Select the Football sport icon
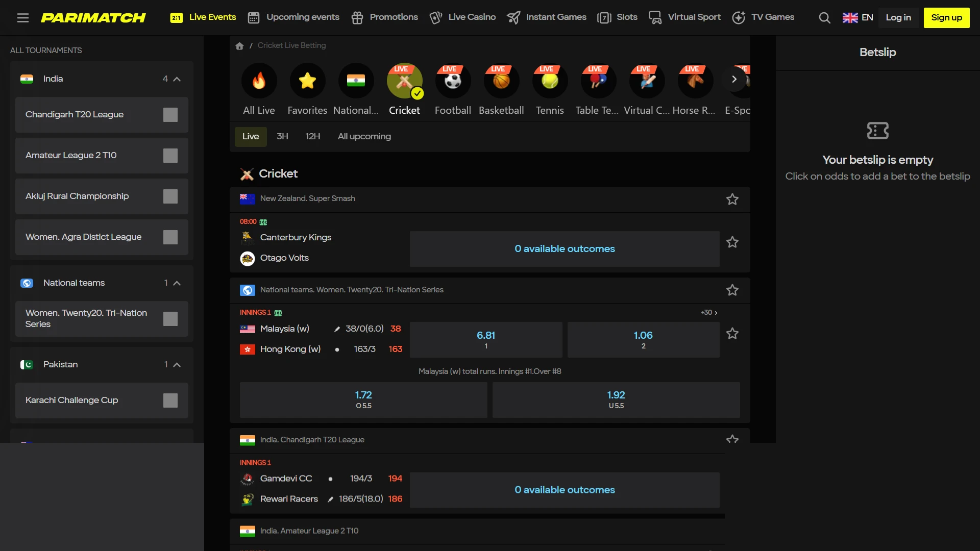 (453, 81)
